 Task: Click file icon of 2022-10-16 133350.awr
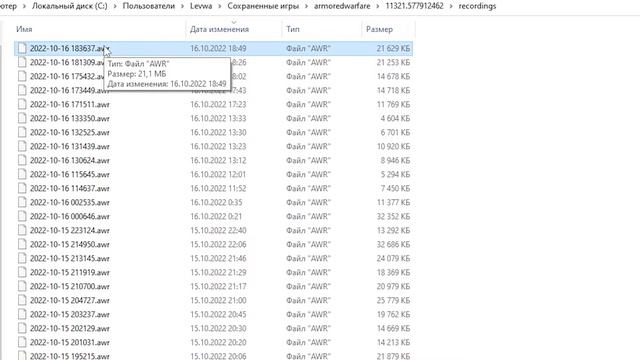[x=22, y=118]
